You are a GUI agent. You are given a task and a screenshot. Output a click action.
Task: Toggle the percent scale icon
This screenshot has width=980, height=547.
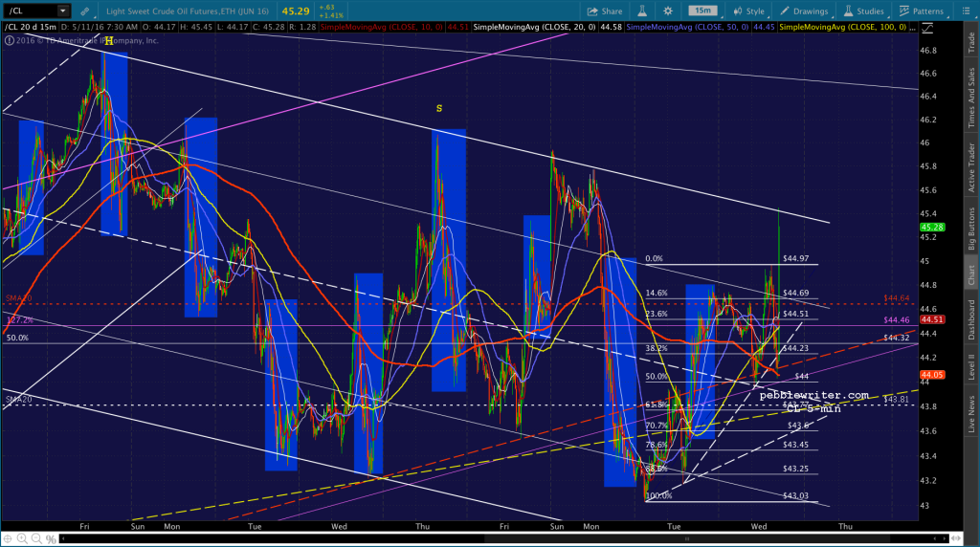tap(52, 539)
